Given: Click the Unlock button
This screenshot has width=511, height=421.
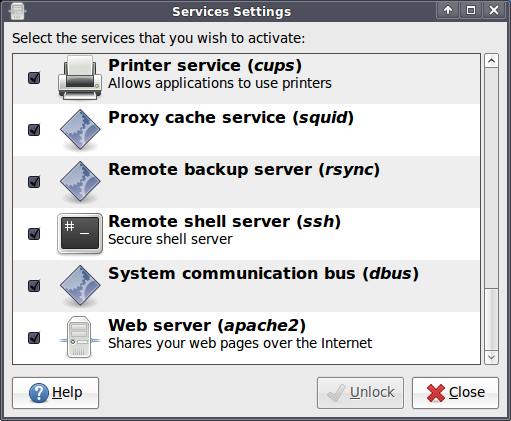Looking at the screenshot, I should [x=360, y=393].
